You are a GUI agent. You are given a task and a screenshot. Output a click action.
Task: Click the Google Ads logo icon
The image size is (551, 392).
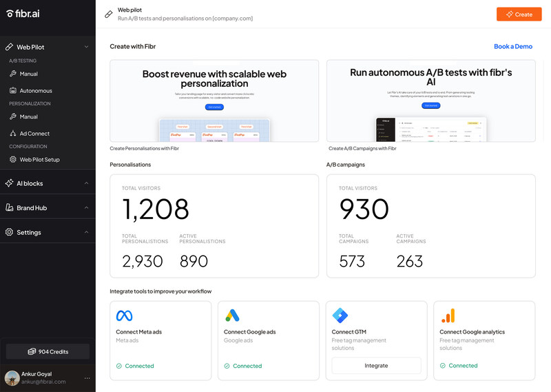(x=232, y=316)
